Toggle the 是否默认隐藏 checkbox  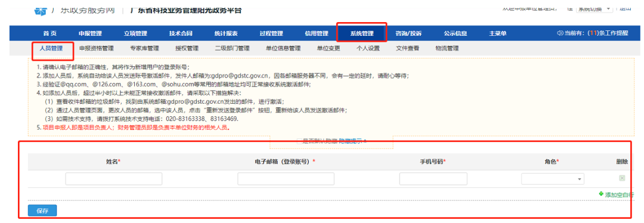(299, 141)
